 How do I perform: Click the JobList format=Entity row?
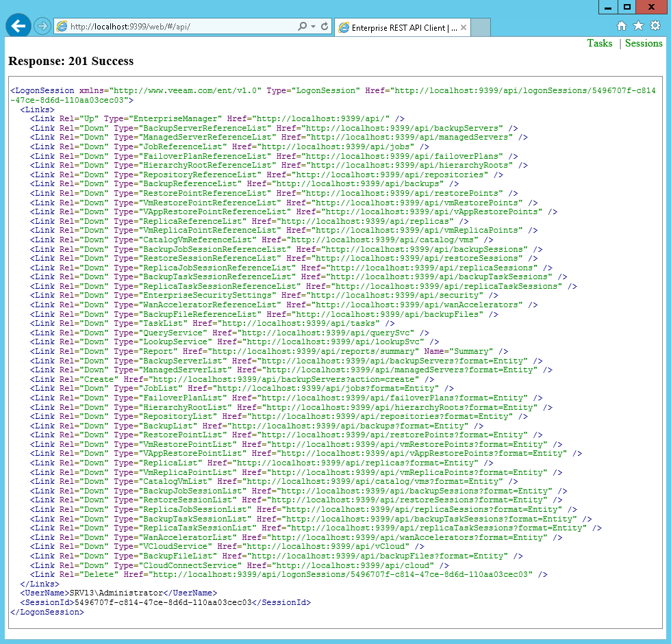242,388
